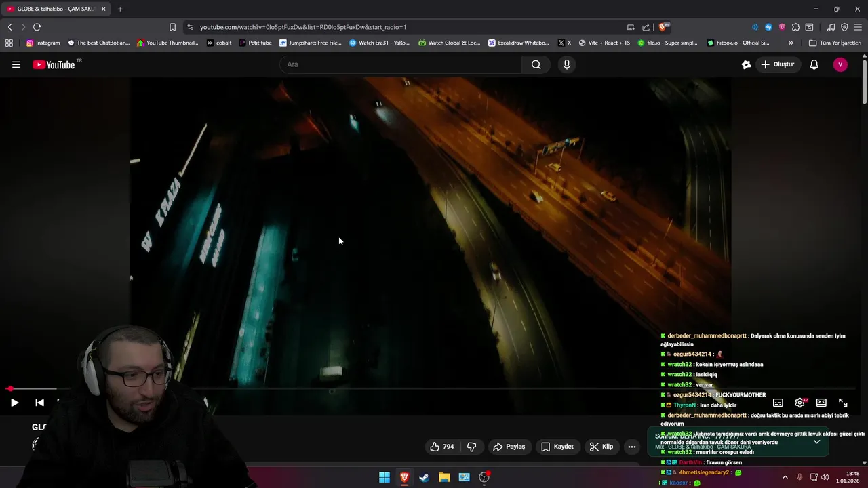868x488 pixels.
Task: Open player settings gear
Action: pos(800,403)
